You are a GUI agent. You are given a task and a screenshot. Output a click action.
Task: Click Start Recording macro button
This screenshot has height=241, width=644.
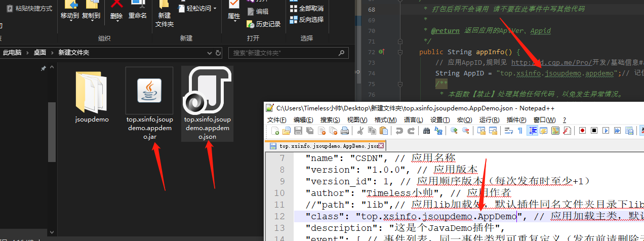(582, 131)
